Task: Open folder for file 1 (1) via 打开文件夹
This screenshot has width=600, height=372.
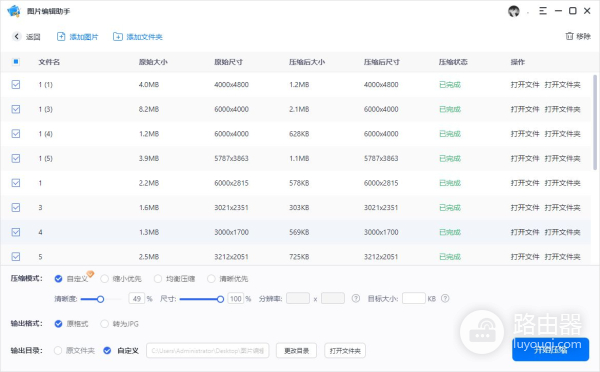Action: [x=562, y=85]
